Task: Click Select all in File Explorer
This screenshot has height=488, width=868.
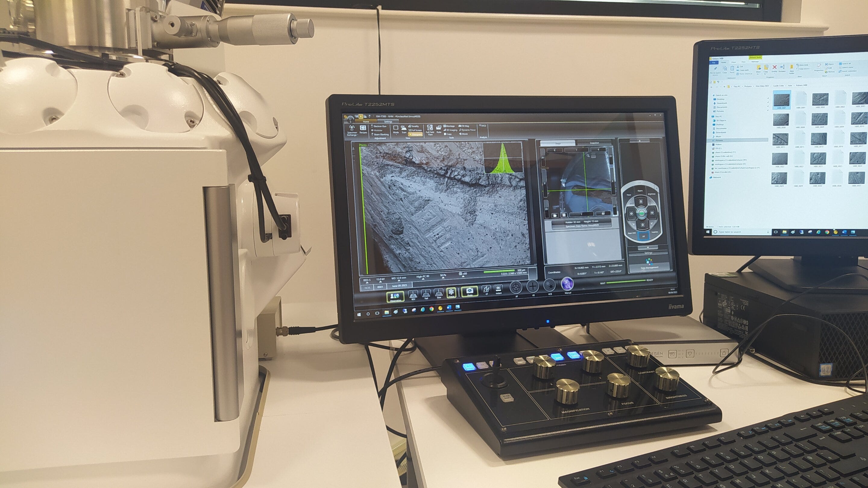Action: pos(845,64)
